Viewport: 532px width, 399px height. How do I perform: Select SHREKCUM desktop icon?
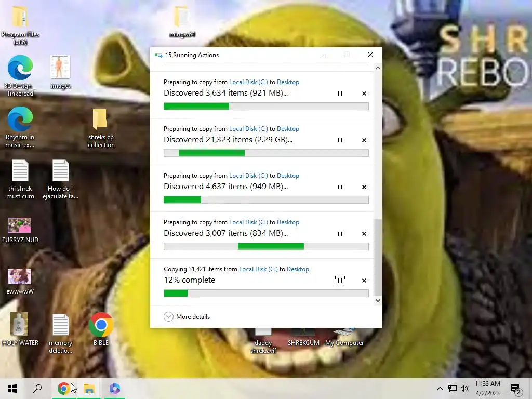pyautogui.click(x=303, y=337)
